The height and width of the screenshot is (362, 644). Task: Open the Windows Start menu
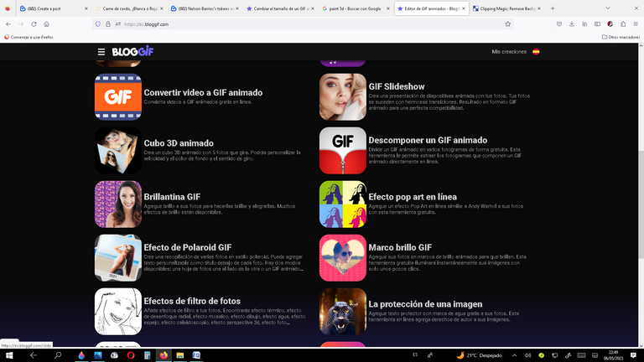(9, 355)
